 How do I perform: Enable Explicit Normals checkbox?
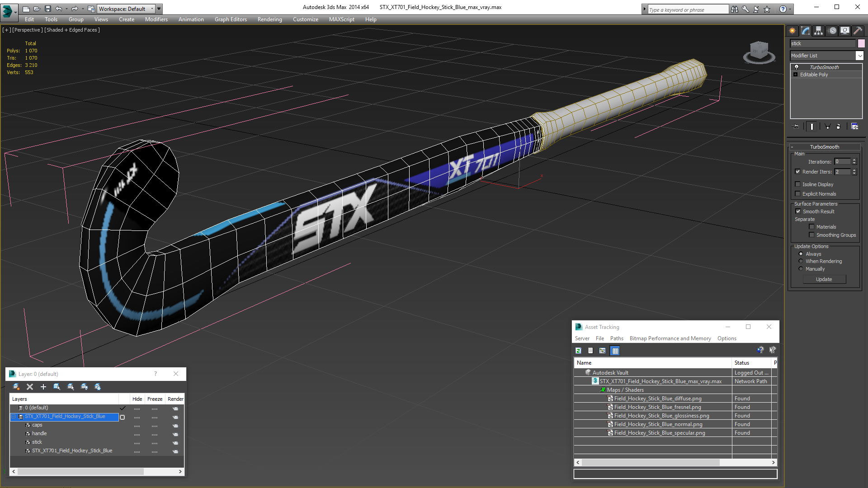(798, 194)
